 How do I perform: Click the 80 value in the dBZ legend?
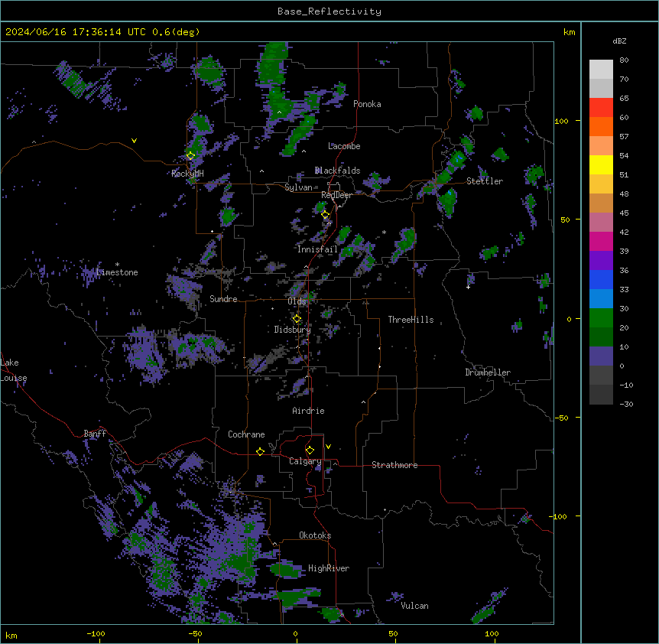point(624,60)
